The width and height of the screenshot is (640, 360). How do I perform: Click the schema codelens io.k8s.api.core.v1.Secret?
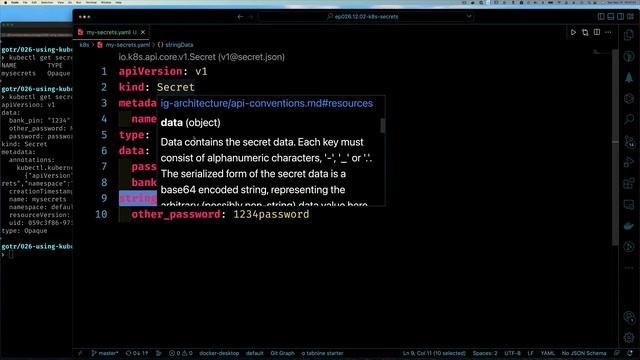click(202, 57)
